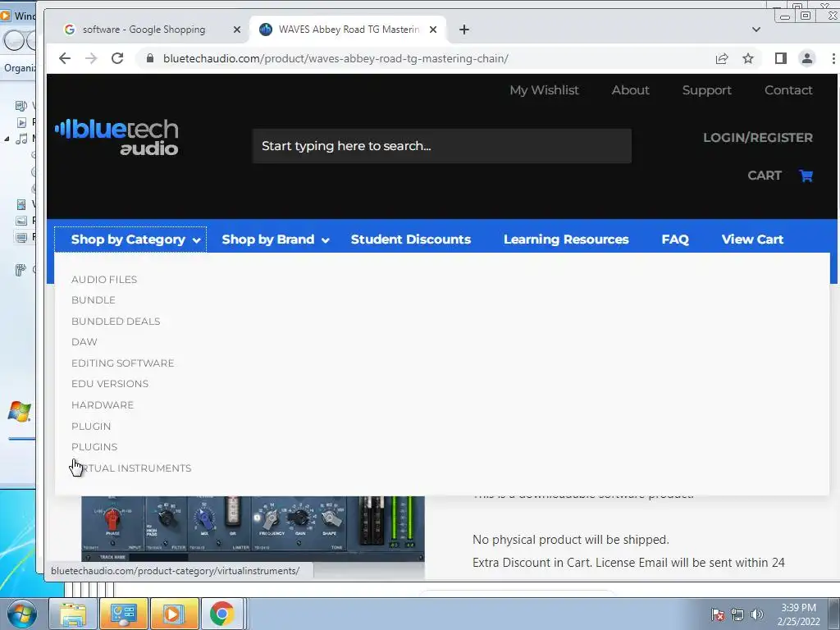Select AUDIO FILES category

104,280
